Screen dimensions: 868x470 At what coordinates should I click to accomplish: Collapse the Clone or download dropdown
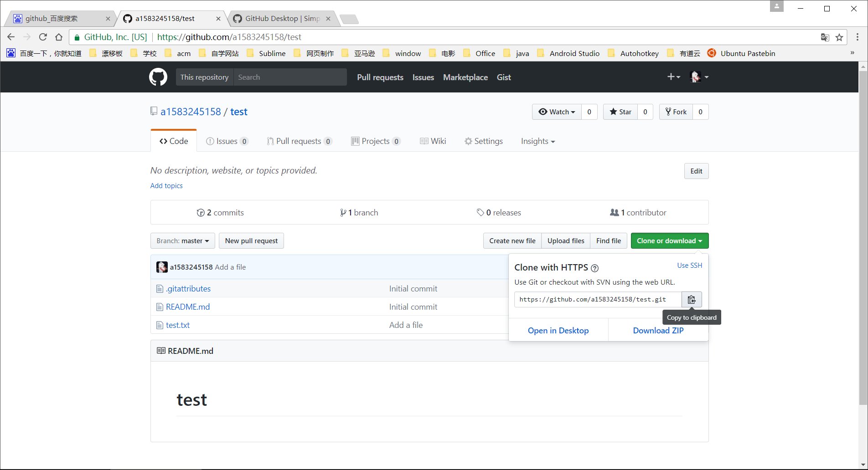coord(670,241)
